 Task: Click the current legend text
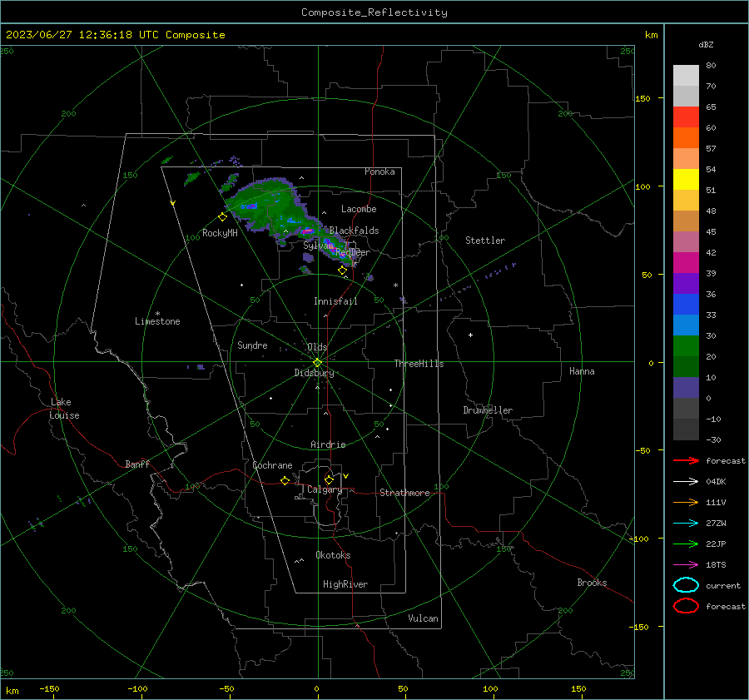[x=723, y=585]
